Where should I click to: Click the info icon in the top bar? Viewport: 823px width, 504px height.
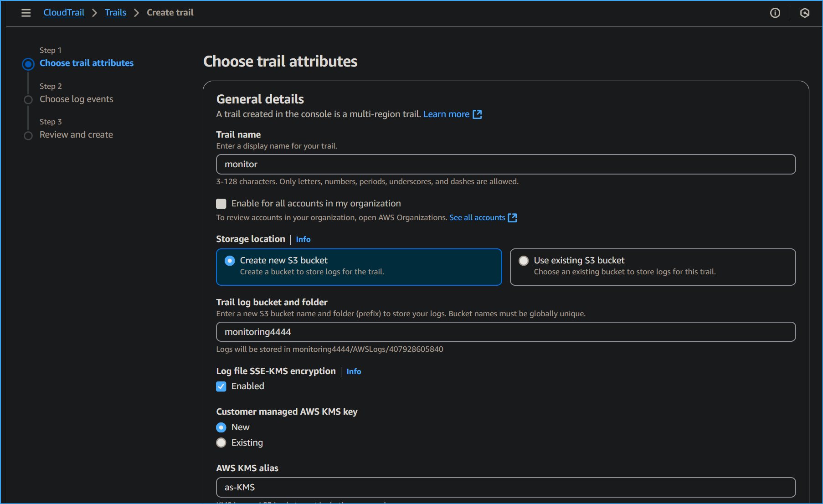775,13
